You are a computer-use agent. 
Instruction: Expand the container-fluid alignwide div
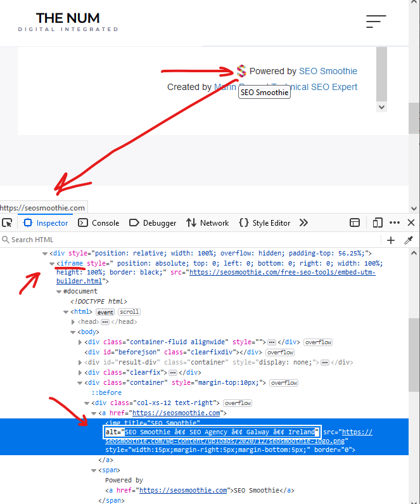point(80,342)
